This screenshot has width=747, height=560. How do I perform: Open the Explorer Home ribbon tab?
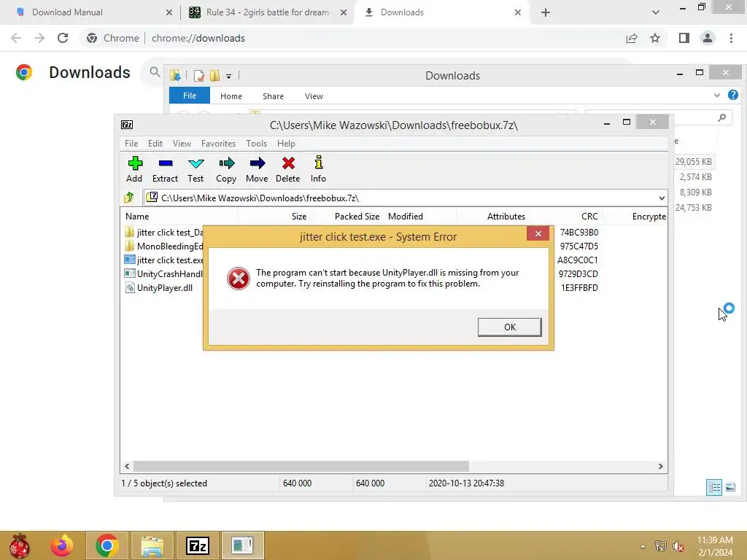(231, 96)
